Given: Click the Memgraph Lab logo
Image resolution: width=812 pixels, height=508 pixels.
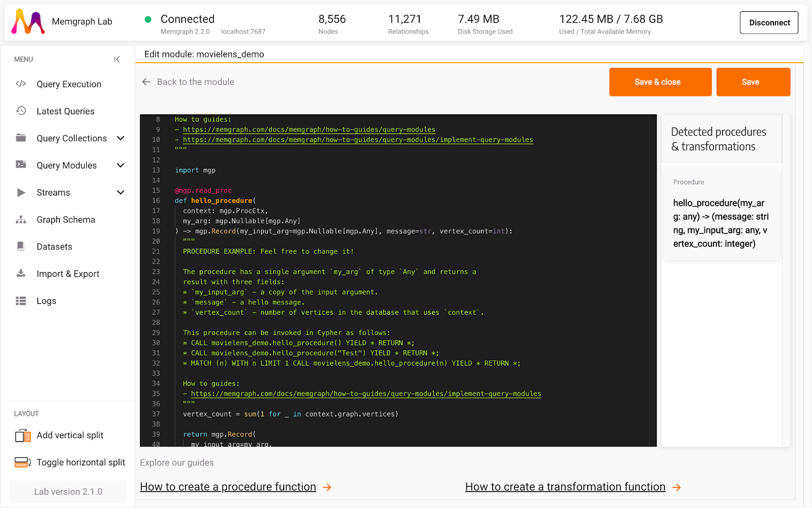Looking at the screenshot, I should pos(28,21).
